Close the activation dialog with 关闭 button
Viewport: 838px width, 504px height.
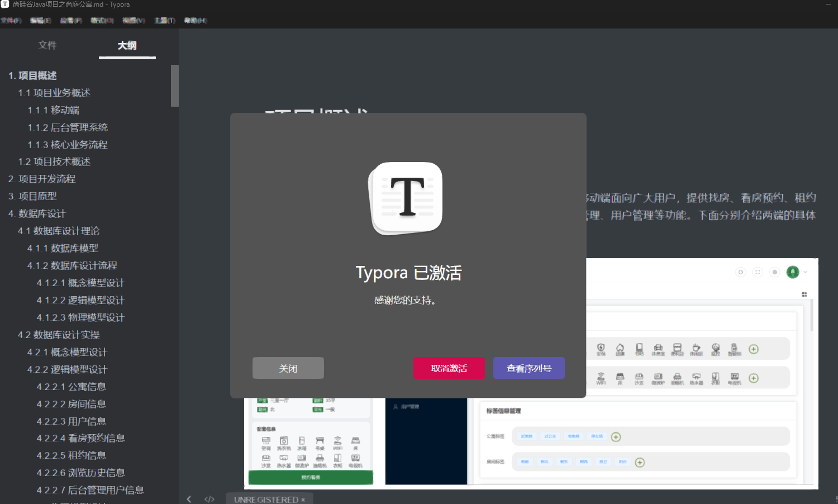(288, 368)
